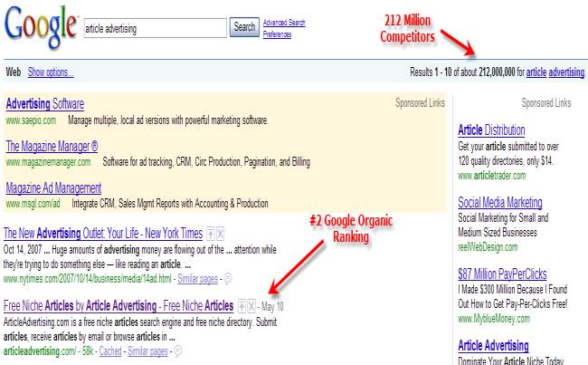Screen dimensions: 588x365
Task: Click Cached for articleadvertising.com result
Action: pyautogui.click(x=110, y=351)
